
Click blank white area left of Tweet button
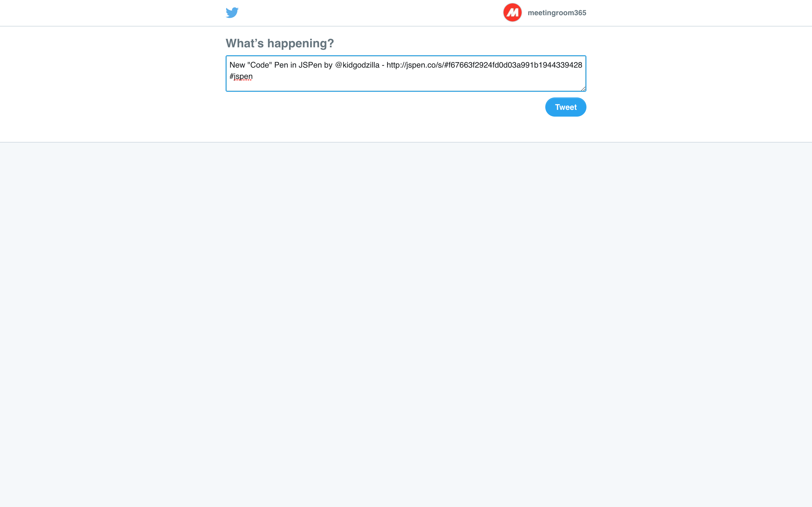click(383, 107)
